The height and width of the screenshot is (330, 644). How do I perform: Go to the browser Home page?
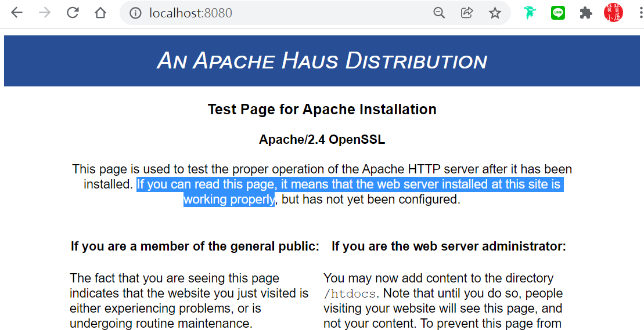click(x=100, y=13)
